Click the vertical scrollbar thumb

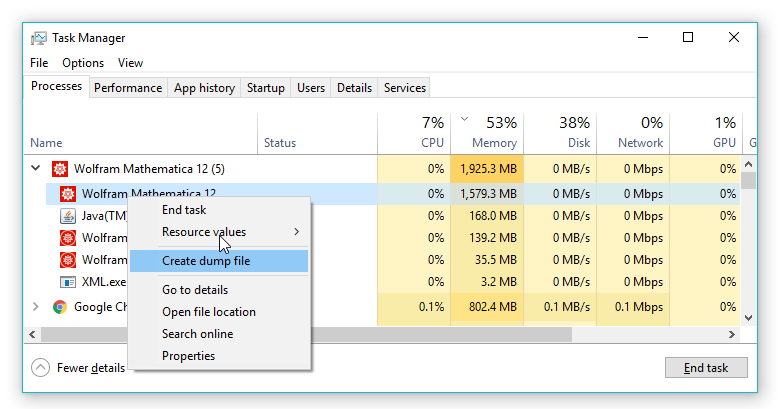coord(748,180)
